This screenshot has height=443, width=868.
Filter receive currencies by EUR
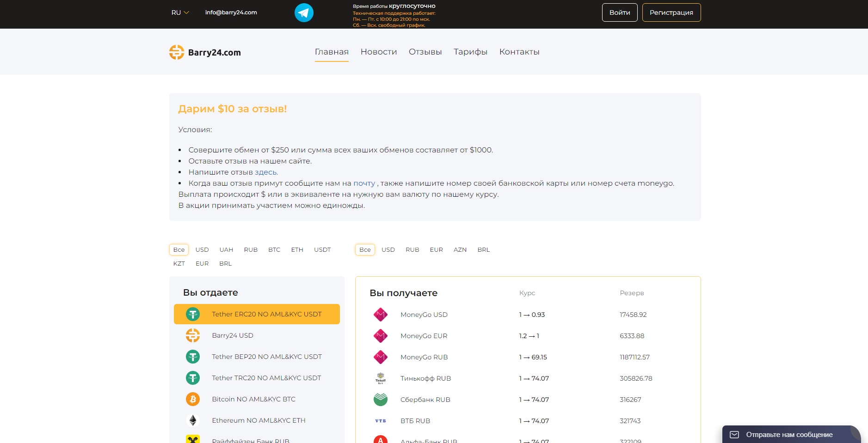[437, 250]
